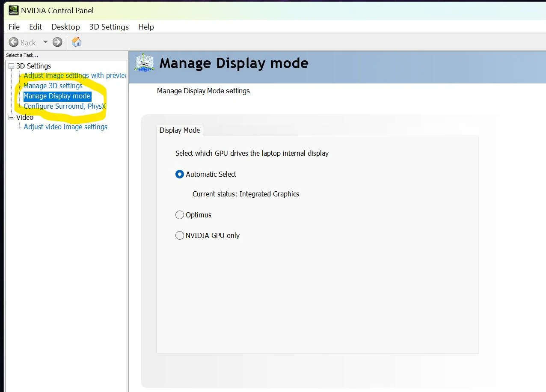
Task: Open Configure Surround, PhysX page
Action: [x=65, y=107]
